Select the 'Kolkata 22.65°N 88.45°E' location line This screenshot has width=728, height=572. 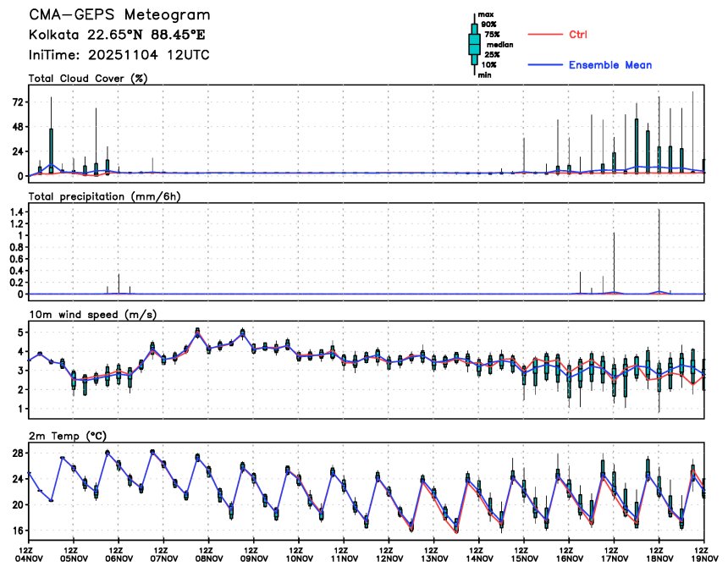pyautogui.click(x=117, y=35)
